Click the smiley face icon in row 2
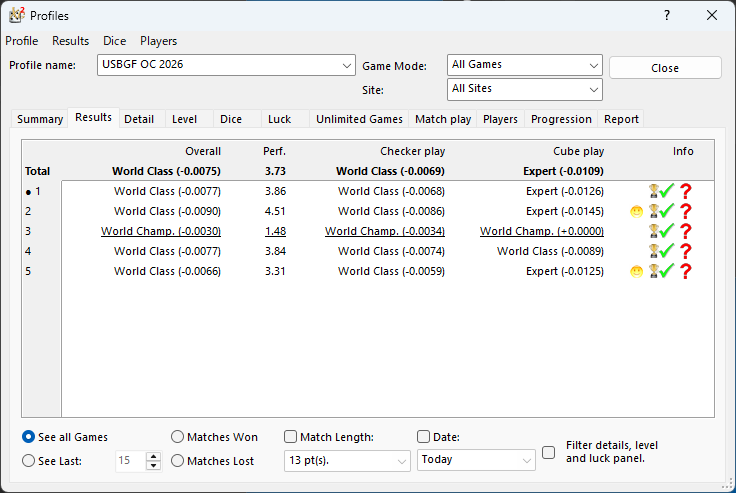The image size is (736, 493). point(636,211)
